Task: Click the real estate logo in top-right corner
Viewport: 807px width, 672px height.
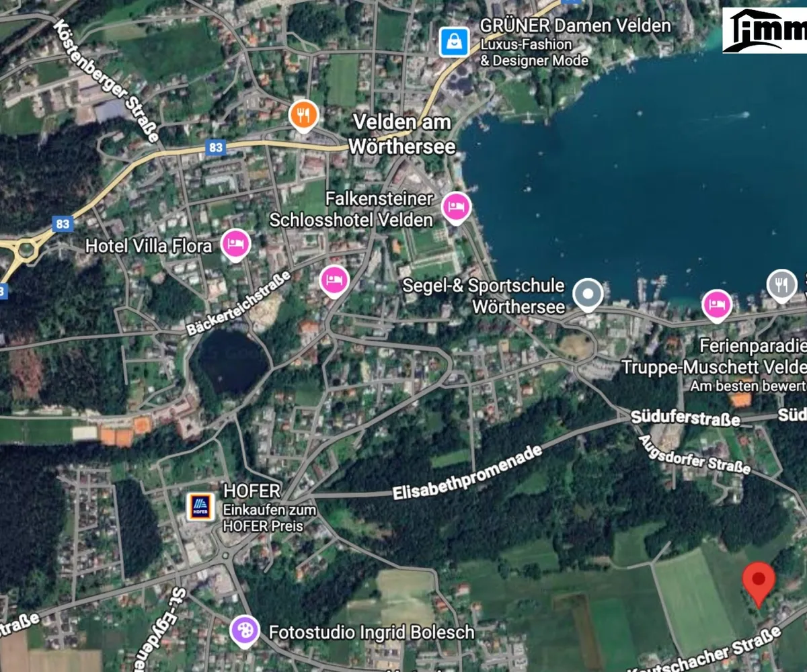Action: point(765,30)
